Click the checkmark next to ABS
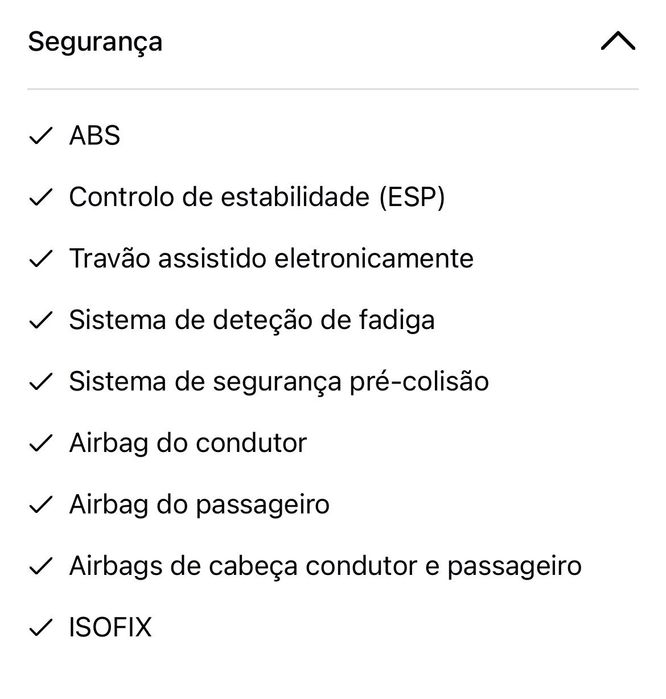666x699 pixels. click(40, 137)
